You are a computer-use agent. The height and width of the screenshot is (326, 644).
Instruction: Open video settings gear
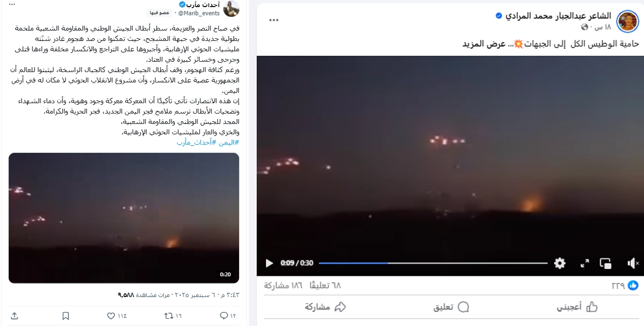point(559,263)
